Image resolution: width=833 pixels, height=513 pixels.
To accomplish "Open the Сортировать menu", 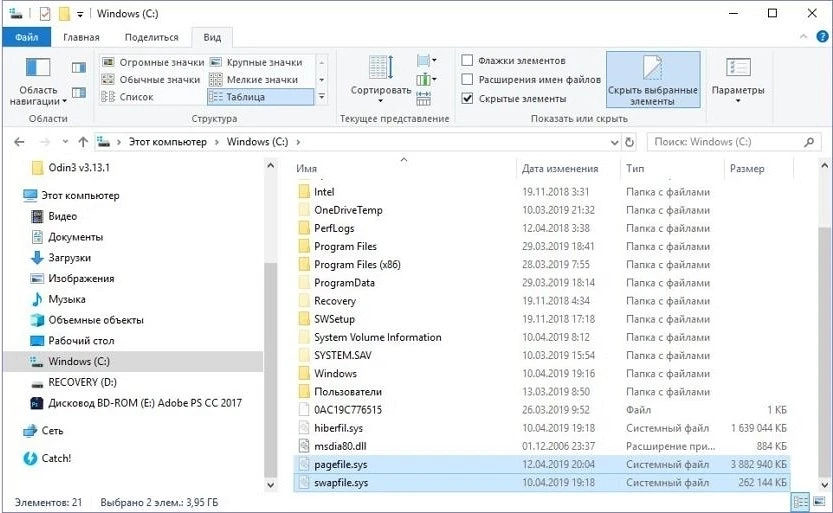I will pyautogui.click(x=380, y=80).
